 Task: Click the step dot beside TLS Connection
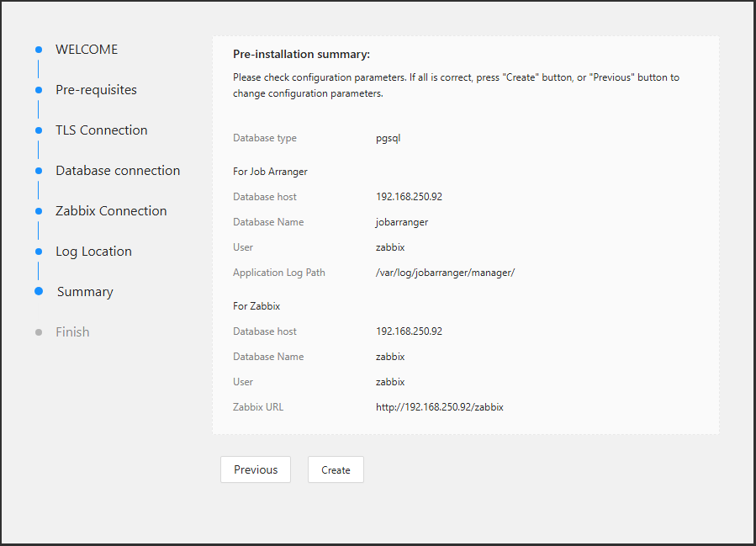click(x=39, y=130)
